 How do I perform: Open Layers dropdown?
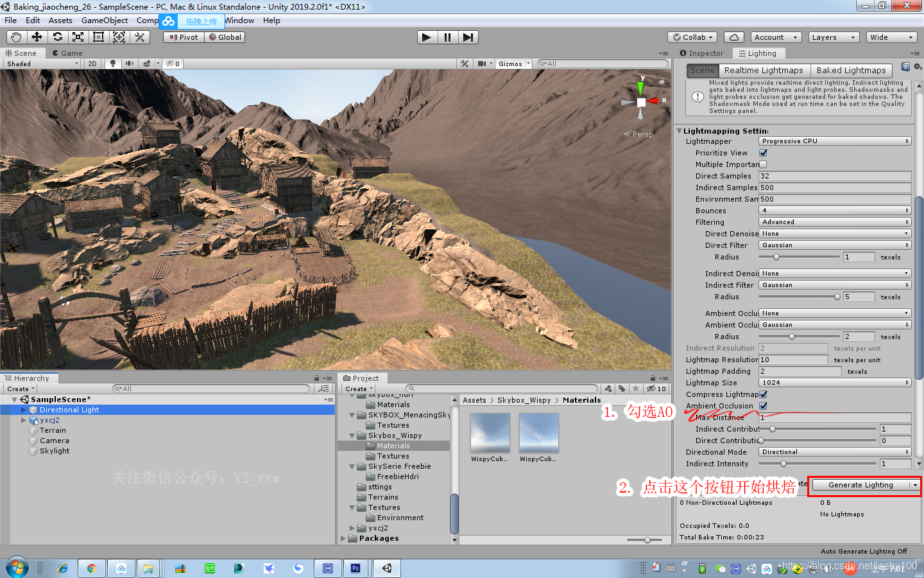click(834, 37)
